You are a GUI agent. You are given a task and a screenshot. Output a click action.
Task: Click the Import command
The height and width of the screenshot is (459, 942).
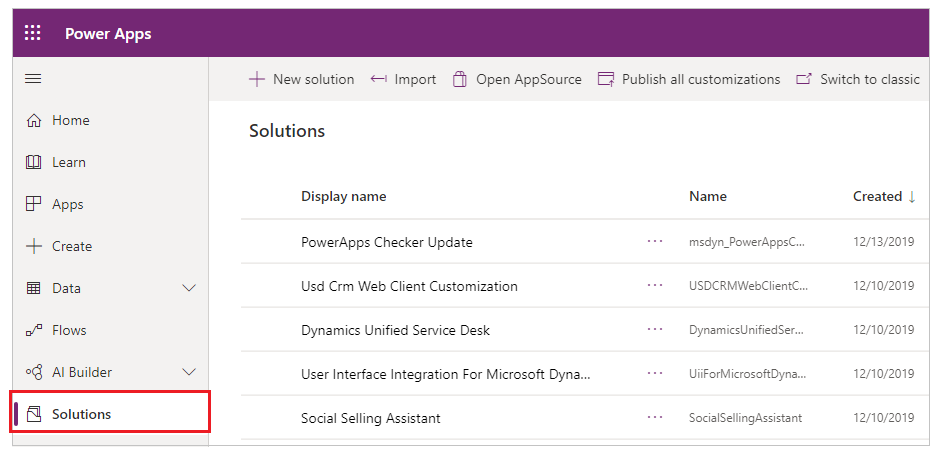click(x=403, y=79)
